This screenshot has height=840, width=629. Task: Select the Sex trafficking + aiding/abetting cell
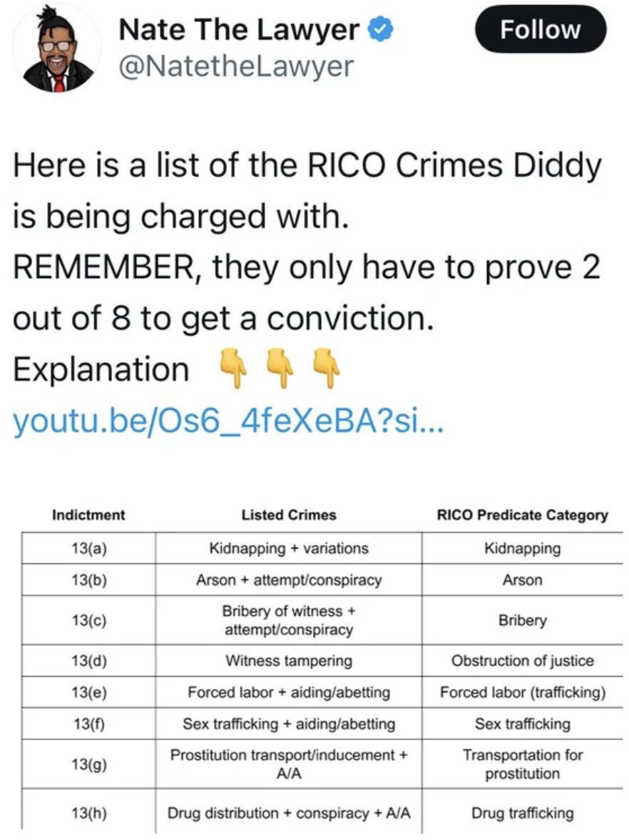click(289, 724)
